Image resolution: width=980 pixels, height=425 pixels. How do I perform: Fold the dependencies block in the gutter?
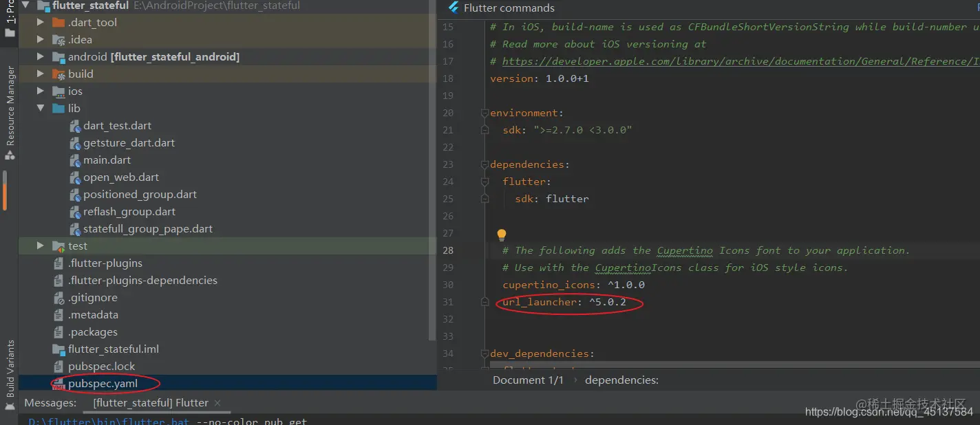pyautogui.click(x=485, y=164)
